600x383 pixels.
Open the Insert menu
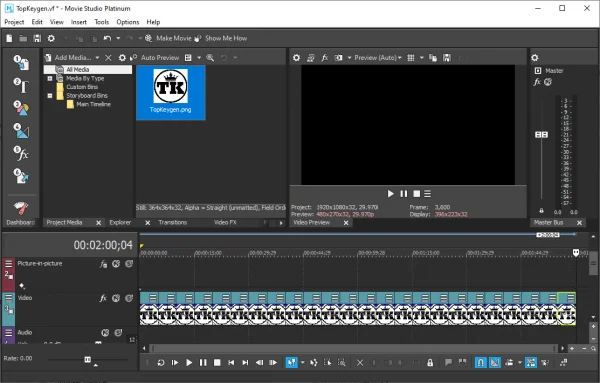(79, 22)
